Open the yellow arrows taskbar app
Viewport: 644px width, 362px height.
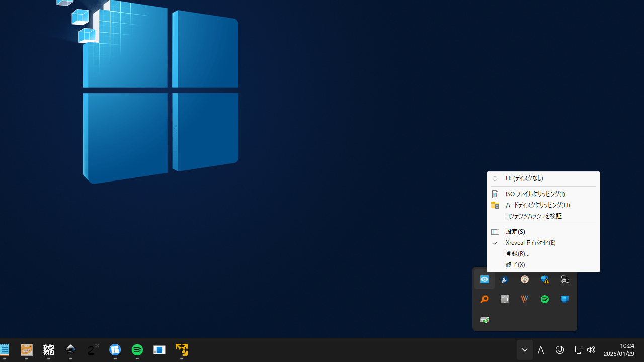pos(182,350)
